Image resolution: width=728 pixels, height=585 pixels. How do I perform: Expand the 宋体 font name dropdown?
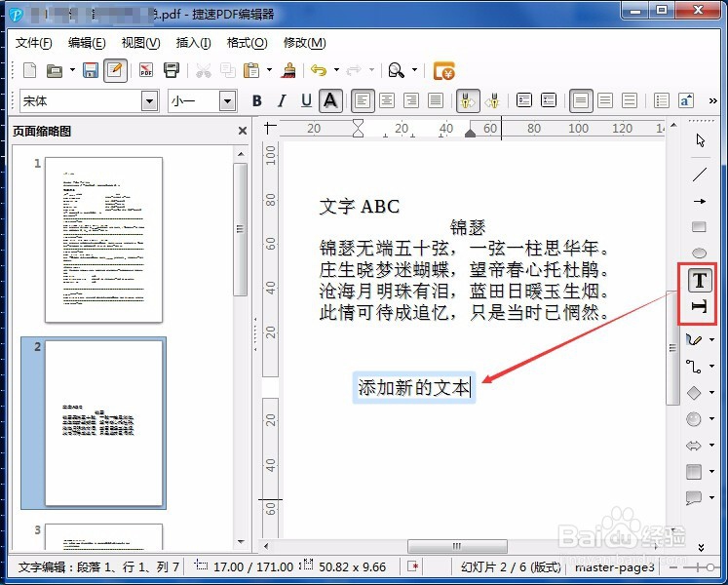click(x=150, y=100)
